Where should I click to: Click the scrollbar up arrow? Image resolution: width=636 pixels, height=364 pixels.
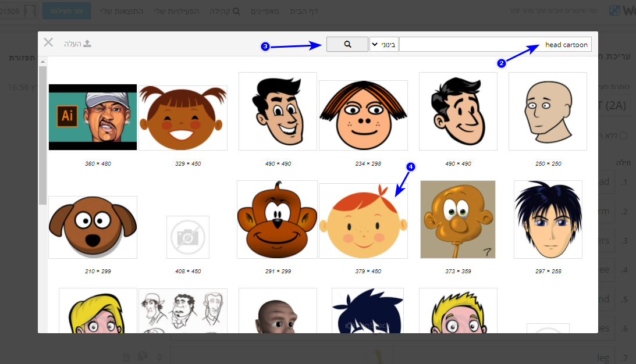pos(42,62)
